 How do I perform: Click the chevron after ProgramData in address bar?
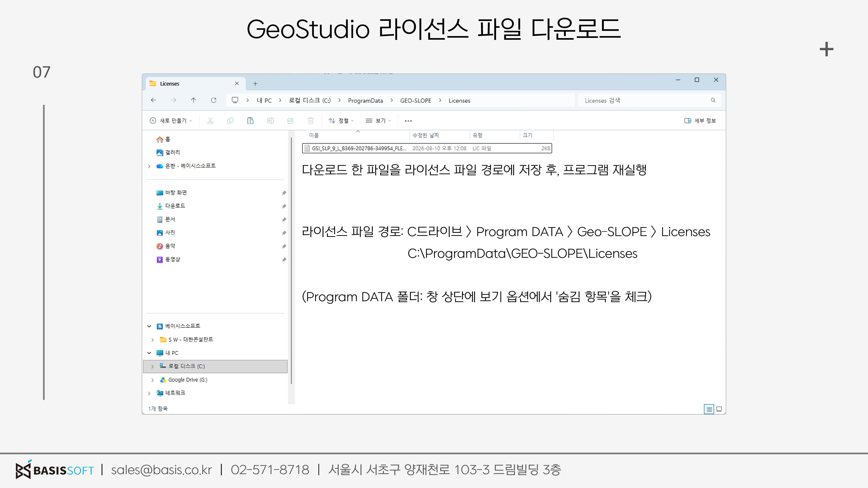[392, 100]
